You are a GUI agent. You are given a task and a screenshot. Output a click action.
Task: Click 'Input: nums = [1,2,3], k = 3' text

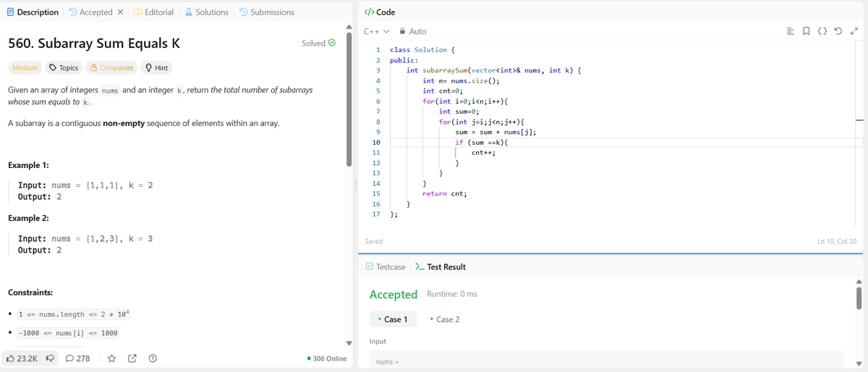(85, 239)
